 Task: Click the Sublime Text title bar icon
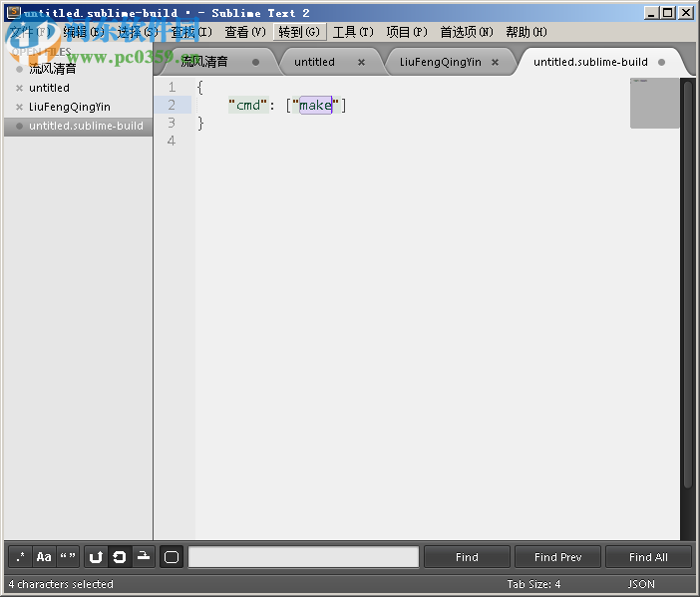pos(14,12)
